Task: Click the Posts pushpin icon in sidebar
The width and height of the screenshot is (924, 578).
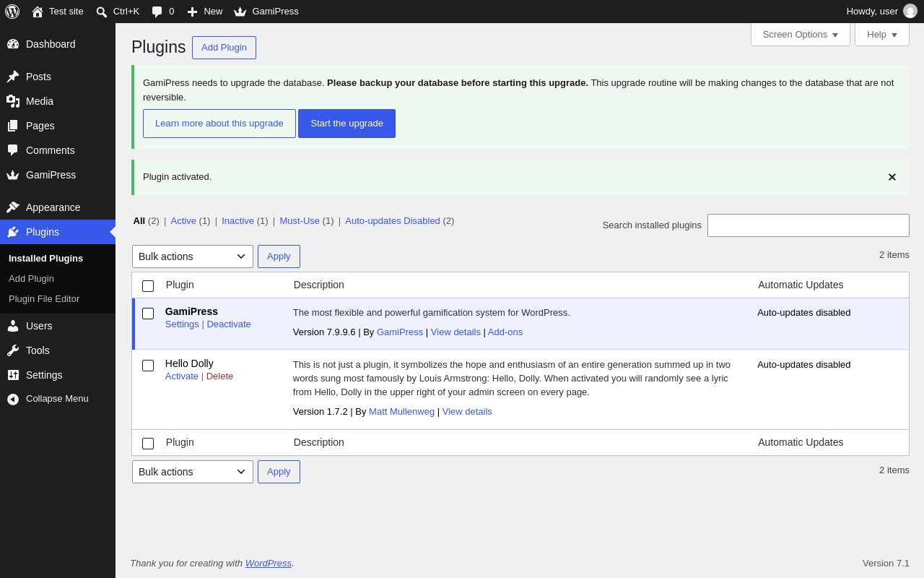Action: coord(13,77)
